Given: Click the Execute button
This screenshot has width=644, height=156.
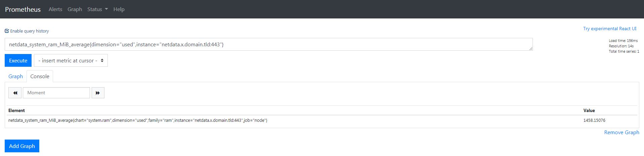Looking at the screenshot, I should point(18,60).
